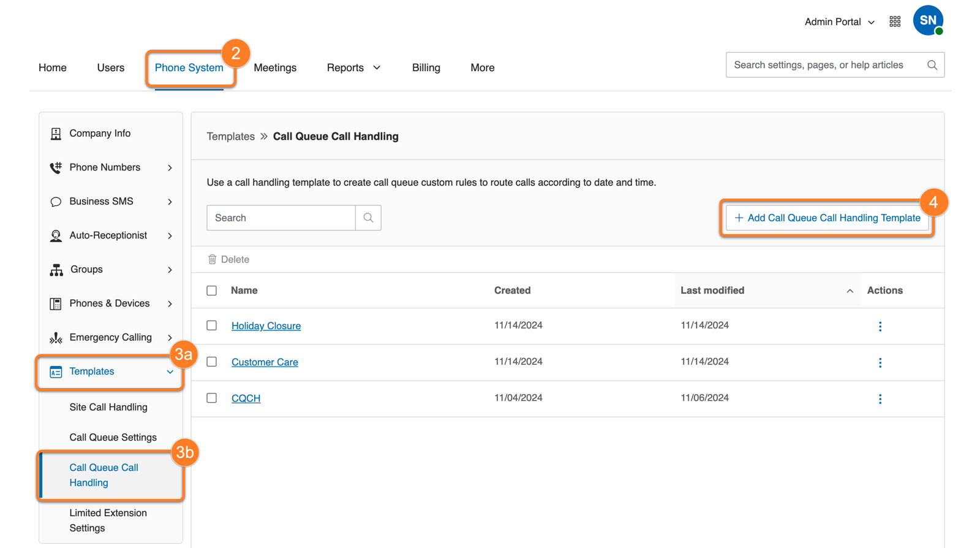Click the top settings search field
Viewport: 980px width, 548px height.
tap(827, 65)
